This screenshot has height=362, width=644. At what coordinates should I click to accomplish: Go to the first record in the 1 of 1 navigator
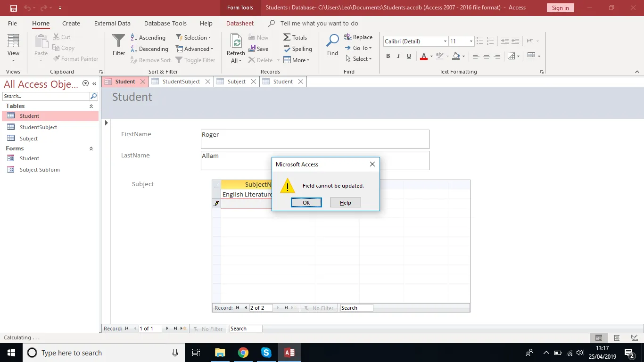(x=127, y=329)
